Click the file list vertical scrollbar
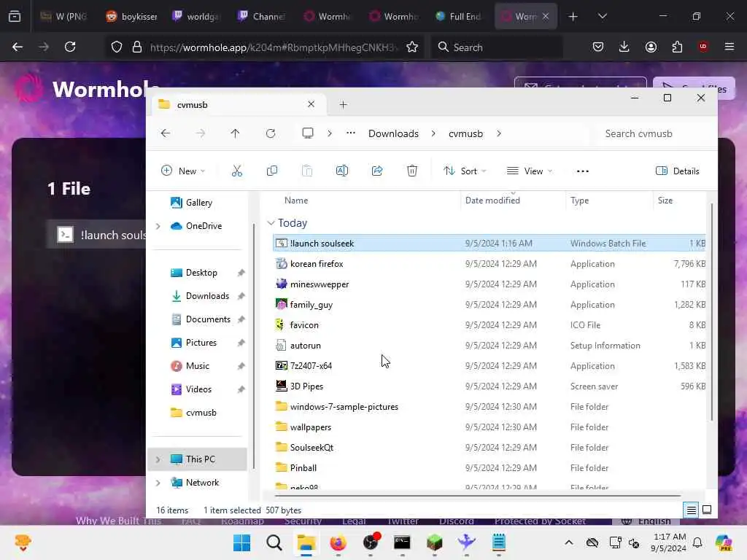747x560 pixels. tap(712, 312)
